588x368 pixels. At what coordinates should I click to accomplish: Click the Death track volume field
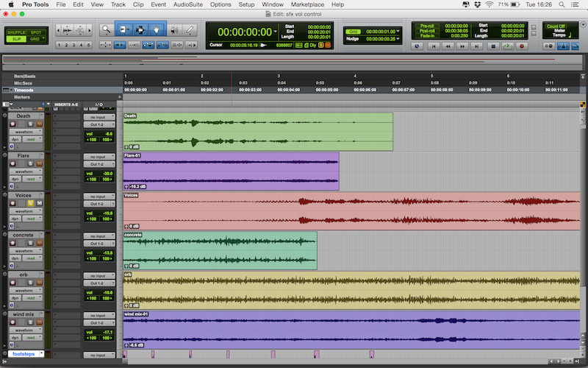[x=99, y=134]
